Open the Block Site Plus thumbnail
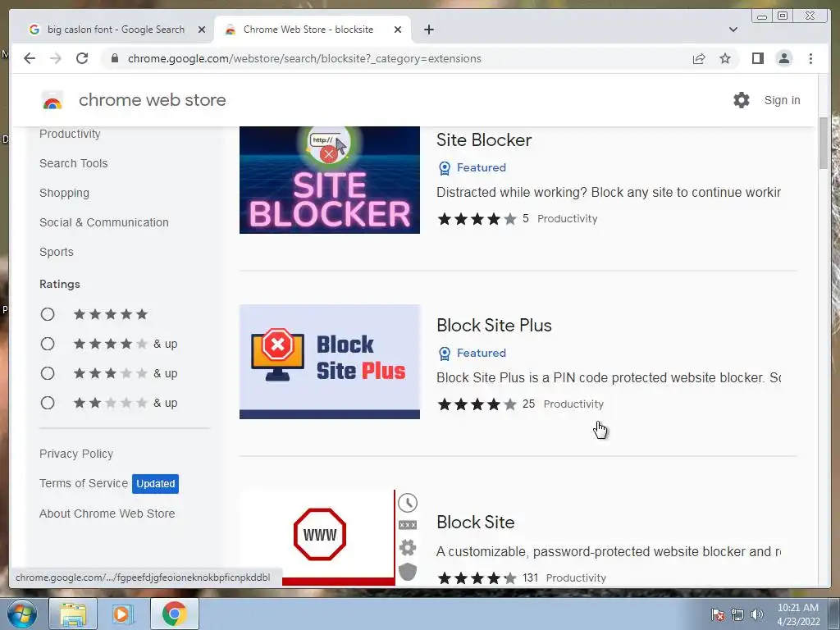Viewport: 840px width, 630px height. [330, 362]
